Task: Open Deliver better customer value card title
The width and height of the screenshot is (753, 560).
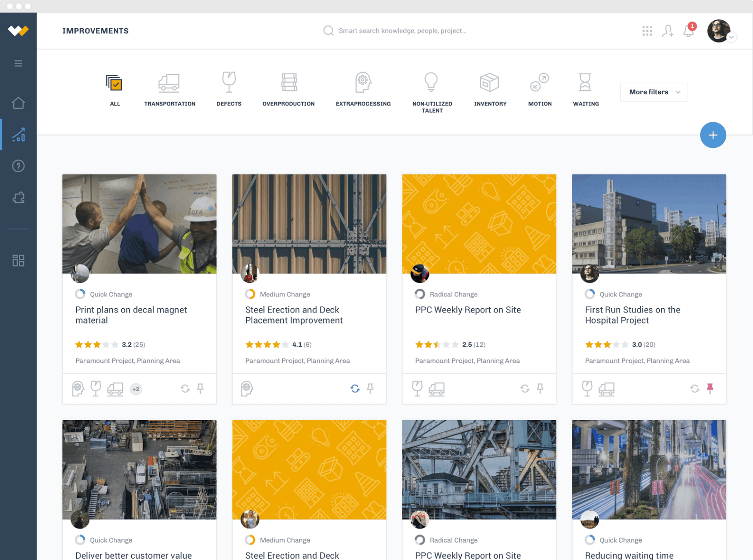Action: [x=134, y=555]
